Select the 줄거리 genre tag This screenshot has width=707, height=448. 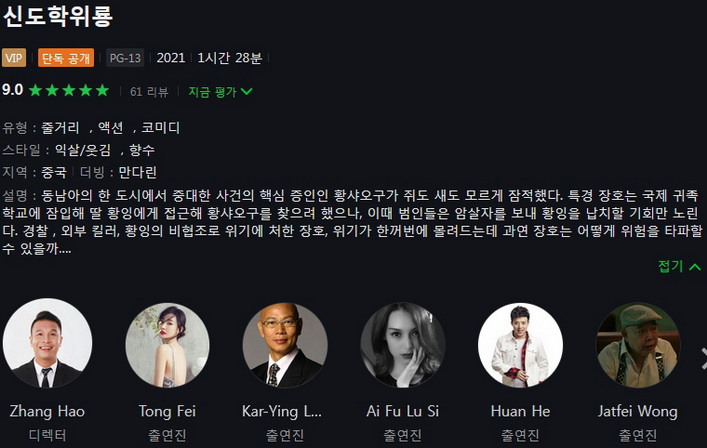pyautogui.click(x=60, y=128)
